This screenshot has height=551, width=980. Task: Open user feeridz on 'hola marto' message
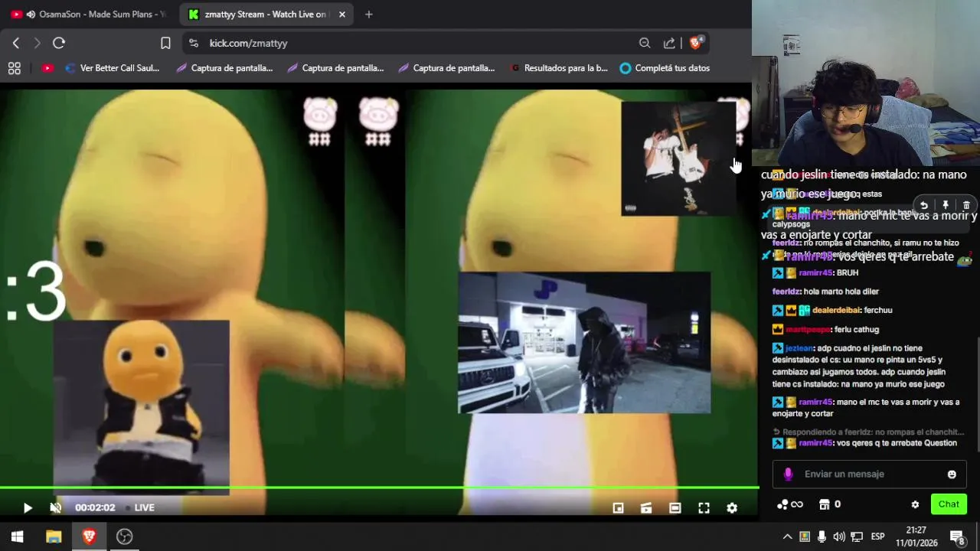[x=786, y=292]
